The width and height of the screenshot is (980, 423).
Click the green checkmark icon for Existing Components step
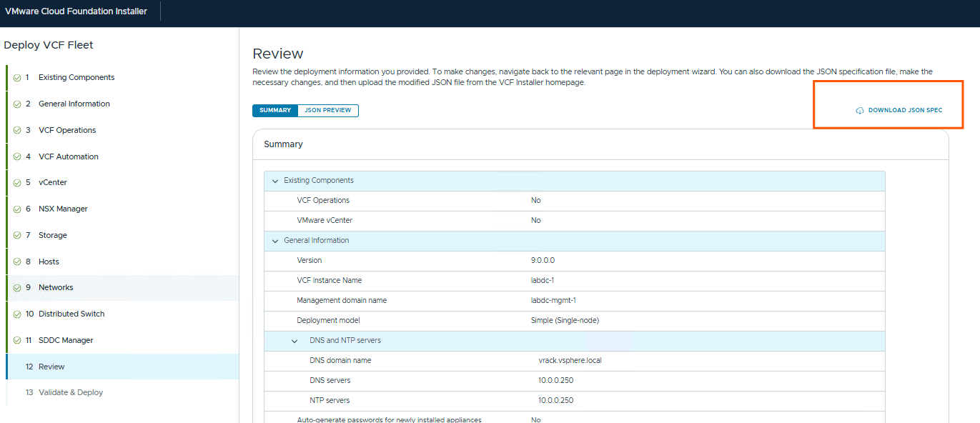[x=17, y=77]
